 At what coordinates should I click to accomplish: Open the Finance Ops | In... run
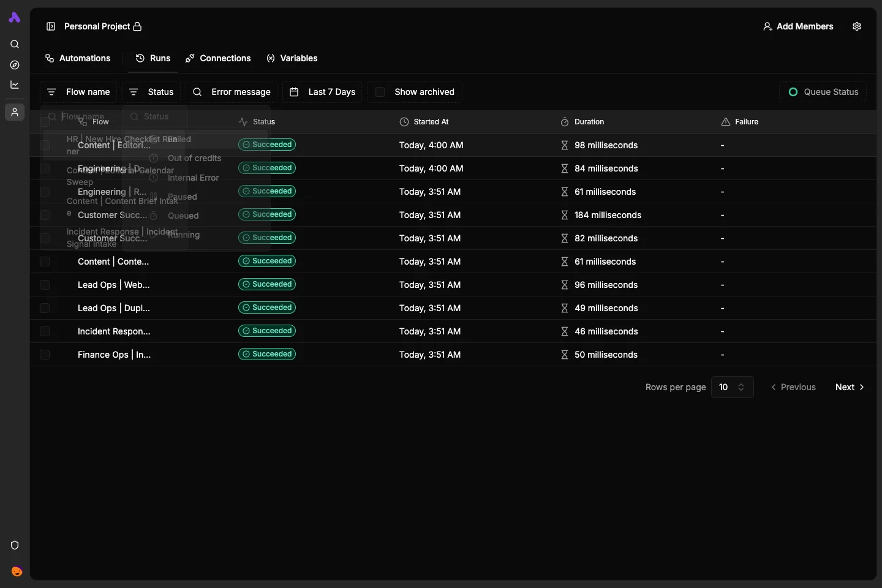(x=114, y=355)
